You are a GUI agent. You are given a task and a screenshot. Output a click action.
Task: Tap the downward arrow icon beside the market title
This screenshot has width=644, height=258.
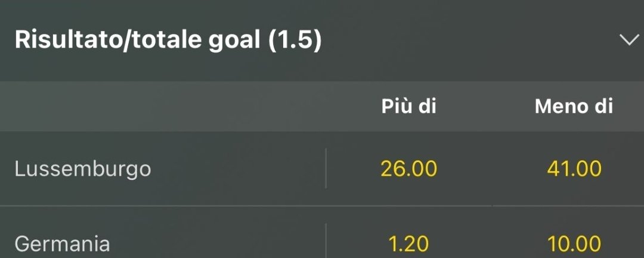point(628,41)
